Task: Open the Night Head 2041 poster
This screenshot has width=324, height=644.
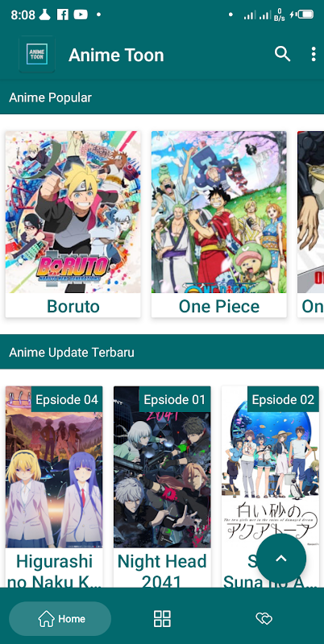Action: tap(162, 467)
